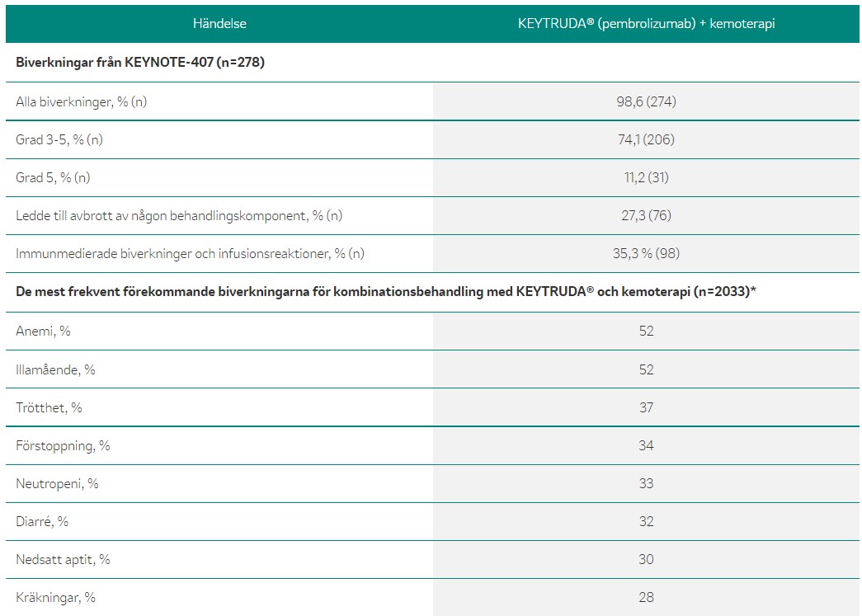This screenshot has height=616, width=862.
Task: Select the value 32 for Diarré
Action: 646,521
